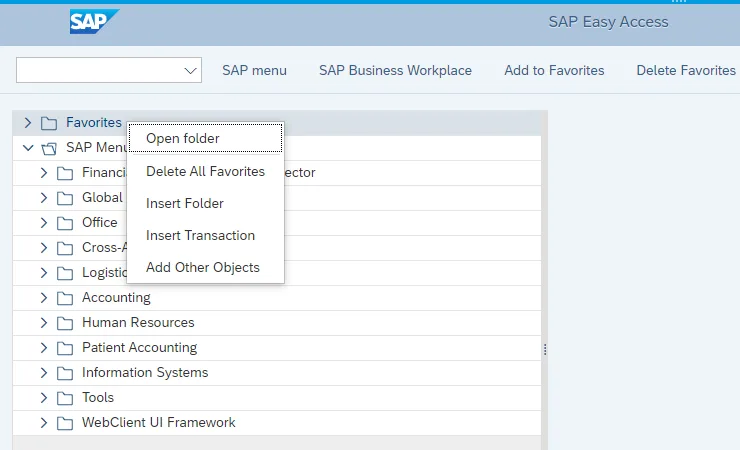This screenshot has width=740, height=450.
Task: Click the panel splitter dots handle
Action: (x=545, y=350)
